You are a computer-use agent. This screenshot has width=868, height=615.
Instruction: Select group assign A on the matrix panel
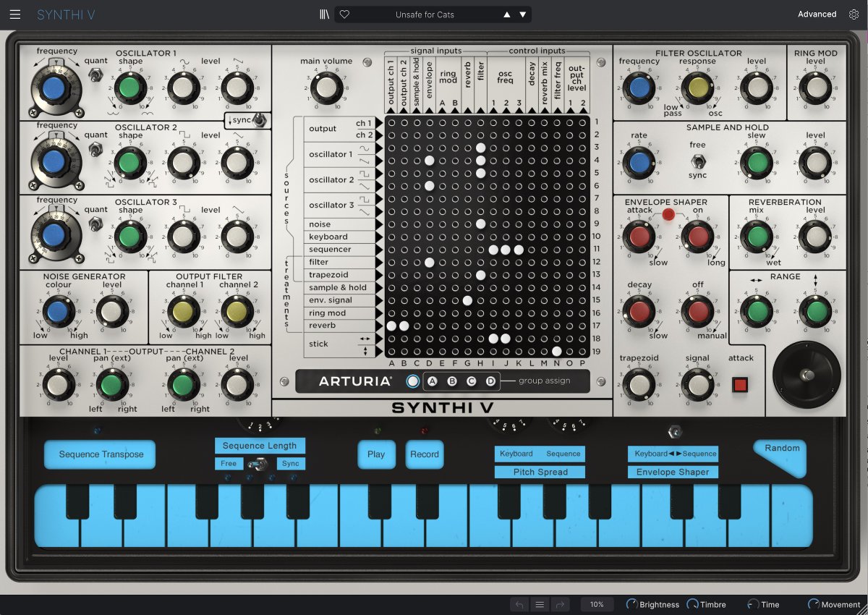433,380
